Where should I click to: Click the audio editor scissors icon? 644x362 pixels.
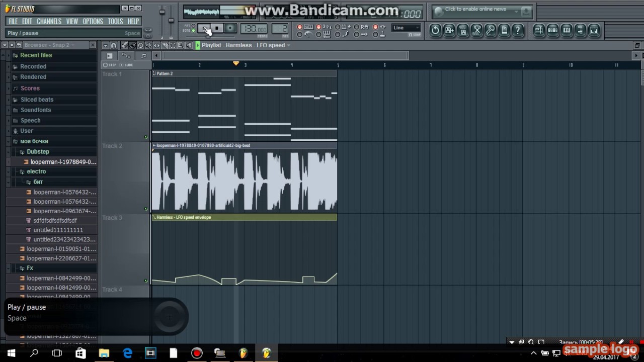tap(476, 30)
